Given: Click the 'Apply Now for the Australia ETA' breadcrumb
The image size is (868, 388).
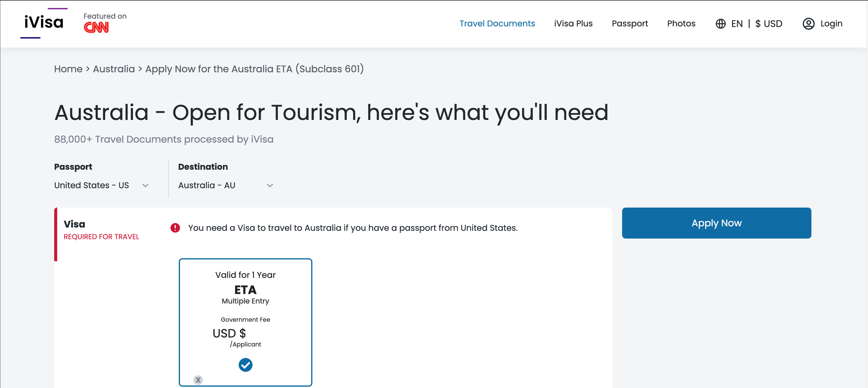Looking at the screenshot, I should 254,69.
